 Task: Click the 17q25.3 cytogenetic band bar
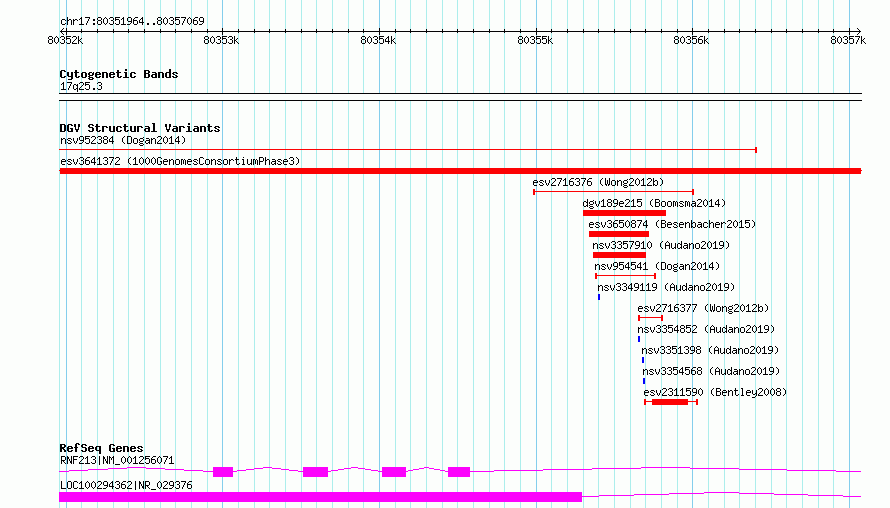pyautogui.click(x=460, y=97)
